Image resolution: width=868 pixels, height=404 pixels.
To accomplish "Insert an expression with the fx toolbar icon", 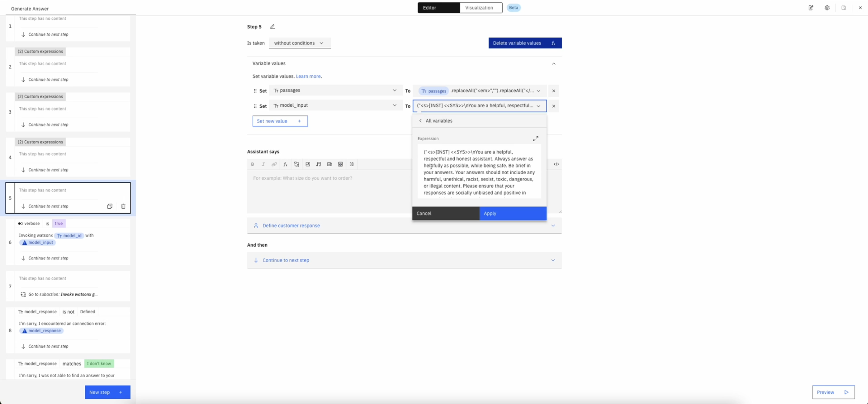I will click(x=285, y=164).
